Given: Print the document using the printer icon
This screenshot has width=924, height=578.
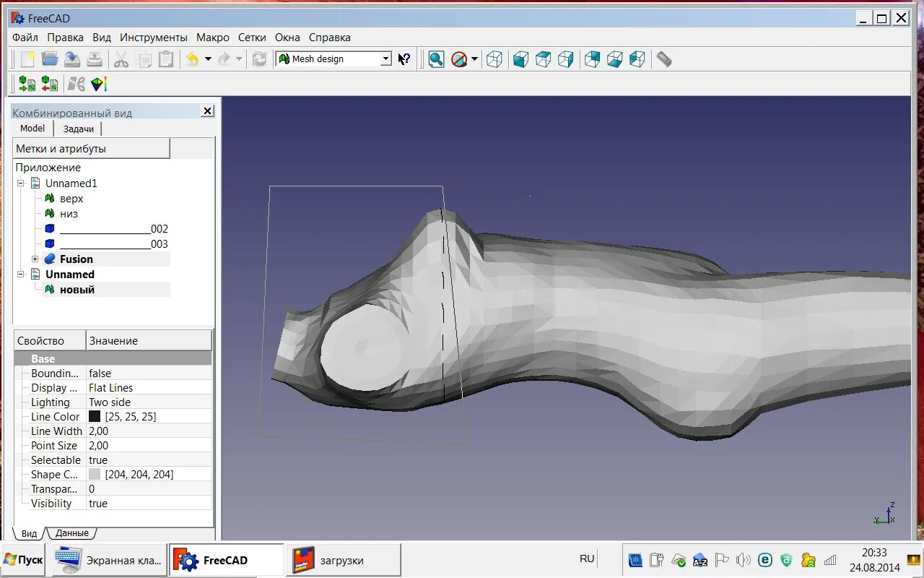Looking at the screenshot, I should [95, 59].
